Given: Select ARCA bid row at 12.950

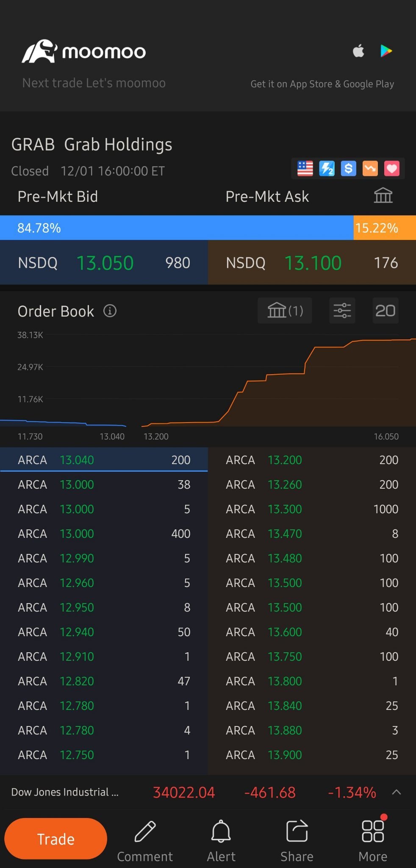Looking at the screenshot, I should pos(104,607).
